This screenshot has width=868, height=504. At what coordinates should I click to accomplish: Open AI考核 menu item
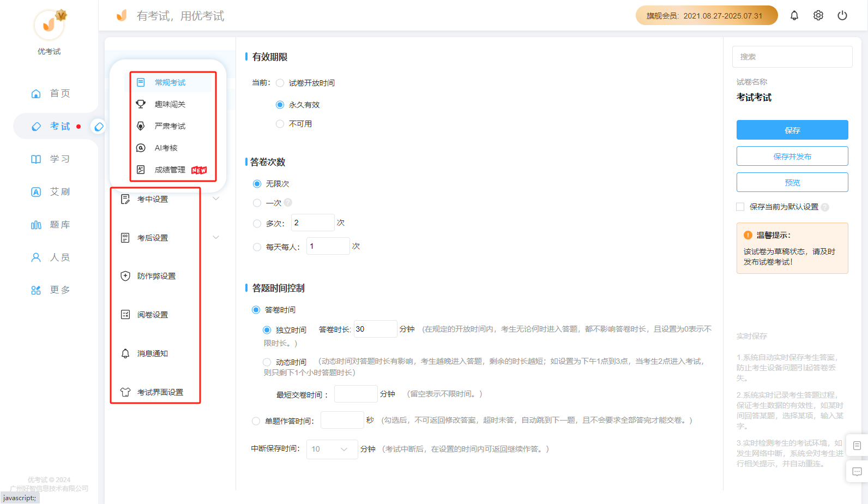pyautogui.click(x=166, y=148)
